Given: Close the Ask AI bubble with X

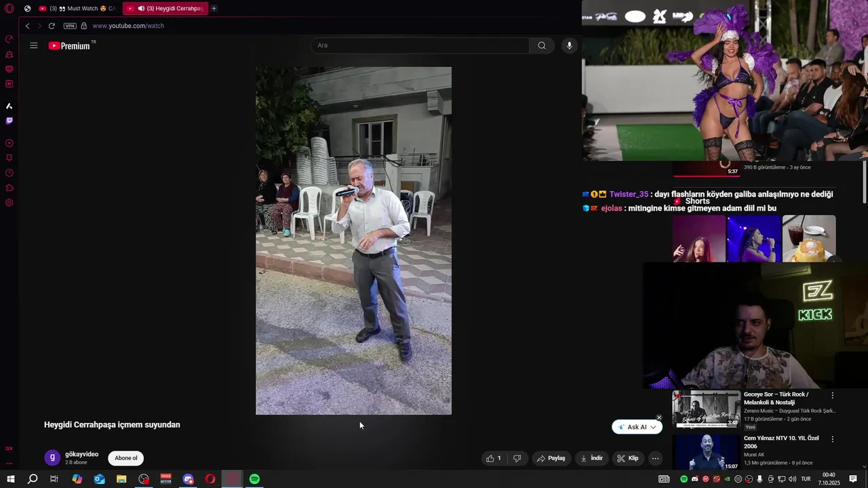Looking at the screenshot, I should 659,418.
